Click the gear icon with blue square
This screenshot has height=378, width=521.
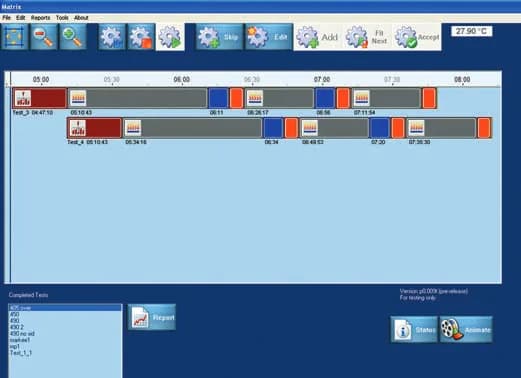[x=112, y=37]
